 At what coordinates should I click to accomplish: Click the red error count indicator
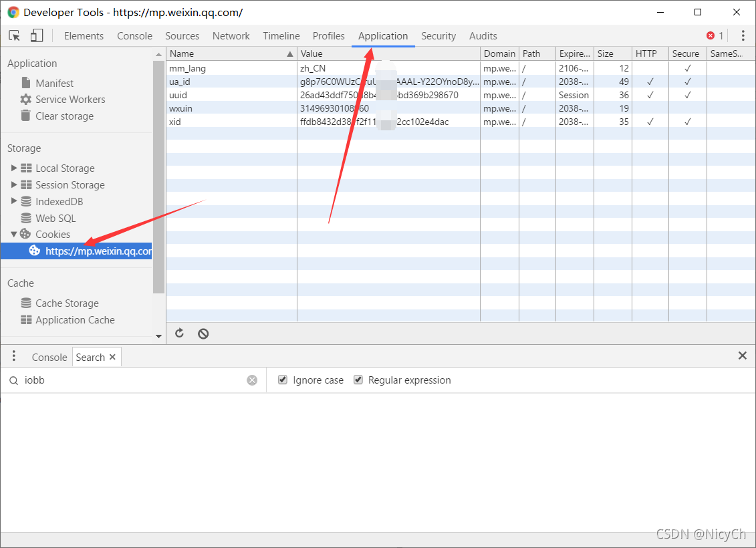(715, 35)
